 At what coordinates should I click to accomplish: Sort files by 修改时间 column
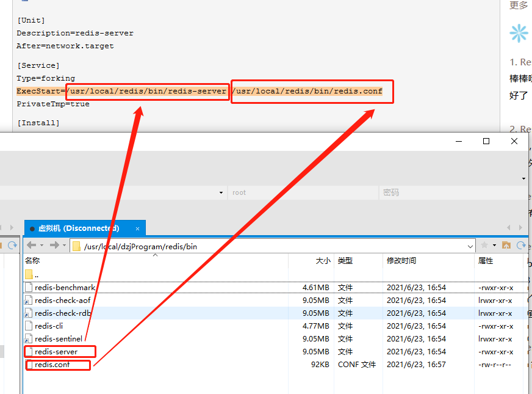click(401, 260)
